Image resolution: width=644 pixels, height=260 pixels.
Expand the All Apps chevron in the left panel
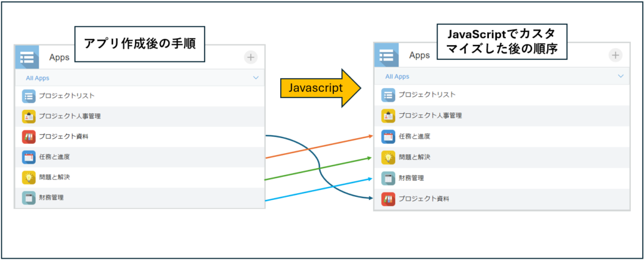pos(256,78)
